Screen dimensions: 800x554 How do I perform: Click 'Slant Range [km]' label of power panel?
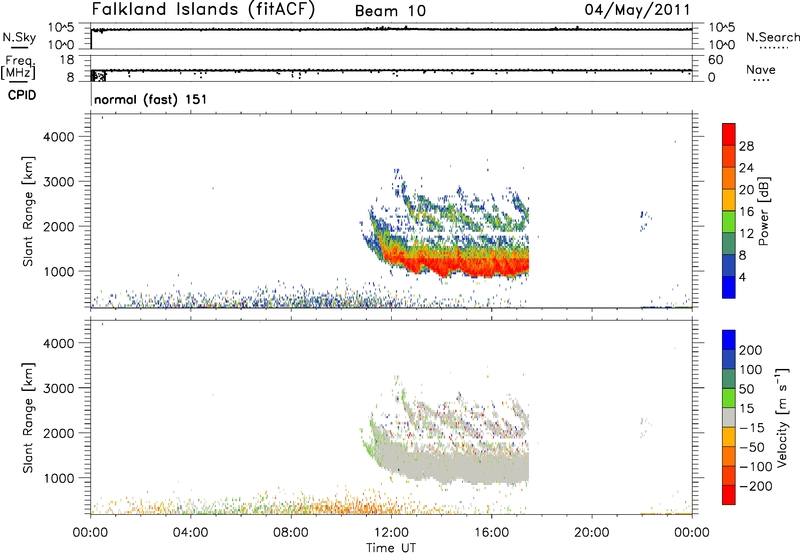[28, 211]
